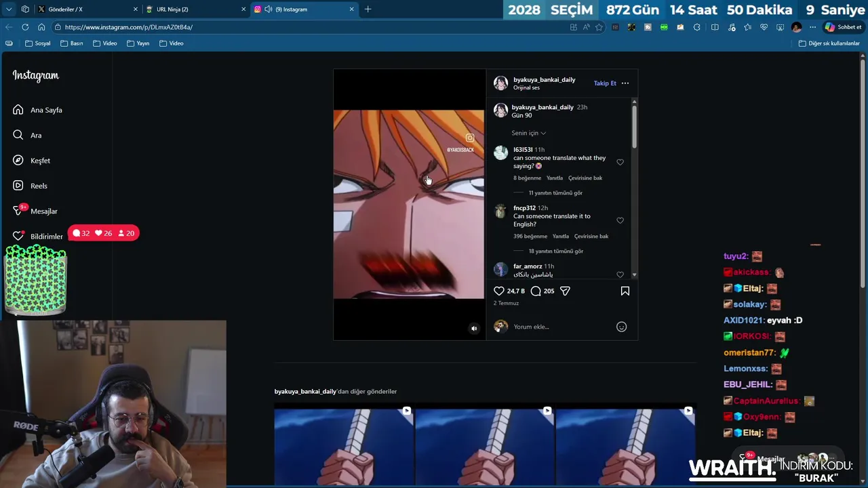The height and width of the screenshot is (488, 868).
Task: Toggle split screen view icon
Action: [715, 27]
